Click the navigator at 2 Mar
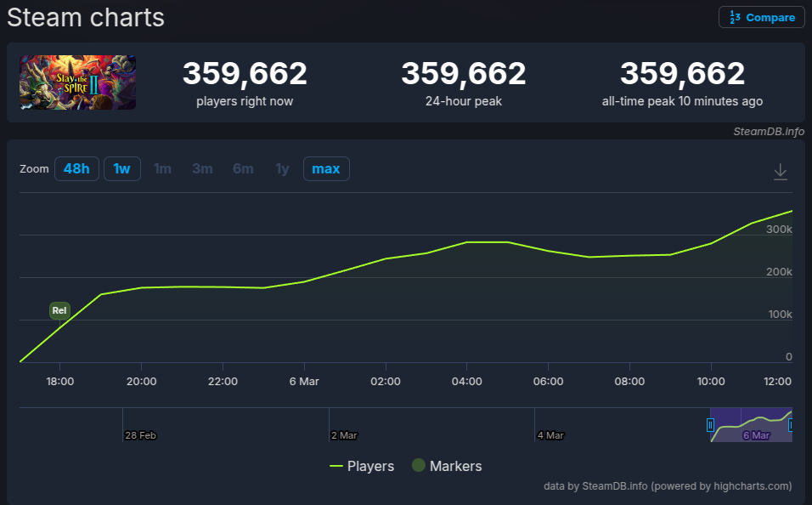The width and height of the screenshot is (812, 505). pyautogui.click(x=343, y=434)
